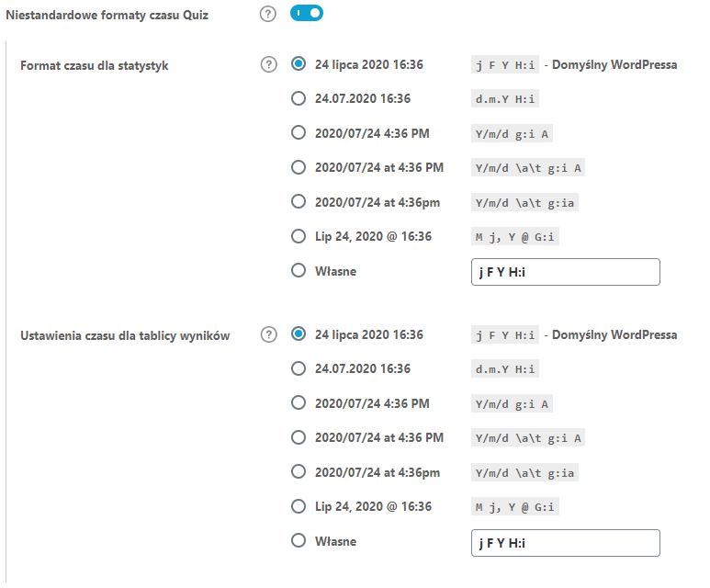This screenshot has height=588, width=710.
Task: Pick 2020/07/24 at 4:36 PM for leaderboard
Action: coord(298,437)
